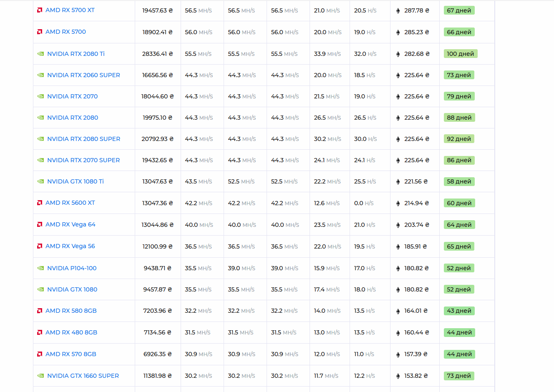
Task: Click Ethereum icon next to 285.23 ₴
Action: coord(398,33)
